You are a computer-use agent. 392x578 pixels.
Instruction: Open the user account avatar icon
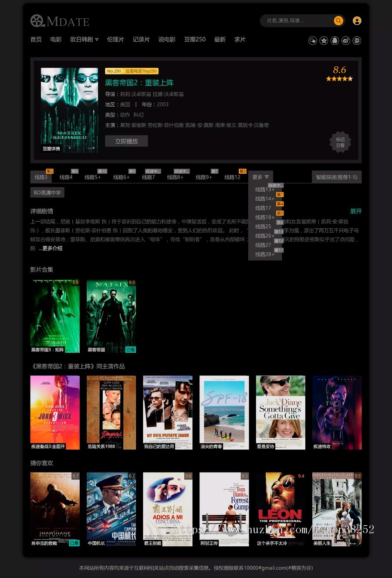pos(357,20)
